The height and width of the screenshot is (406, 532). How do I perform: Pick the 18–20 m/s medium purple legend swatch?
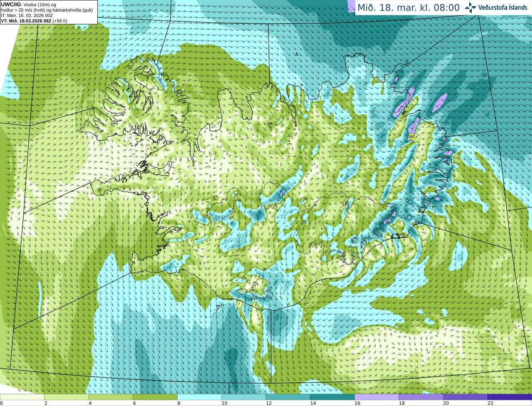[421, 397]
